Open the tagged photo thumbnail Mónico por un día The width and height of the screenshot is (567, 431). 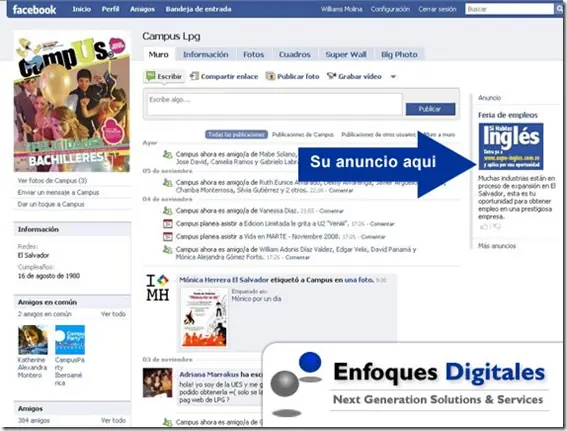(204, 318)
